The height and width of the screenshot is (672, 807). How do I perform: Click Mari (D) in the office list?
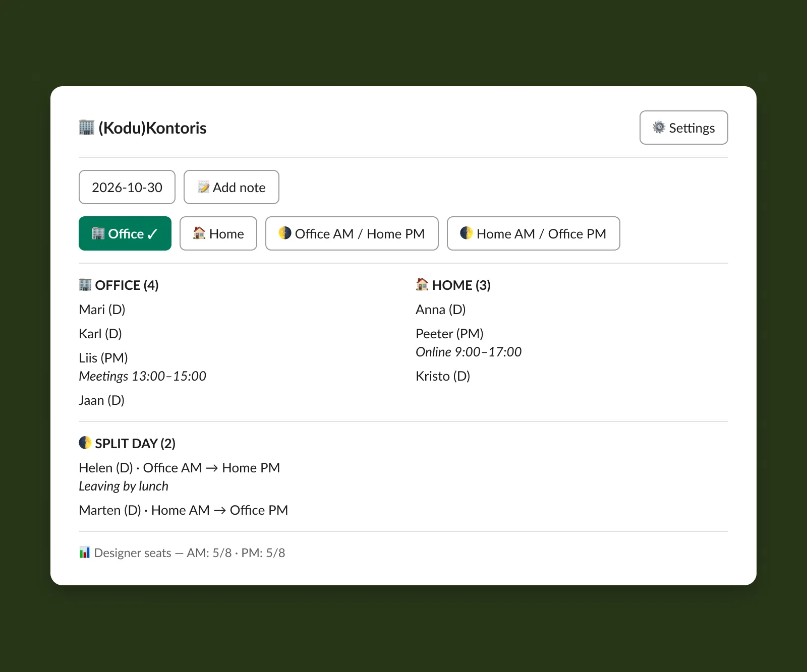(102, 310)
